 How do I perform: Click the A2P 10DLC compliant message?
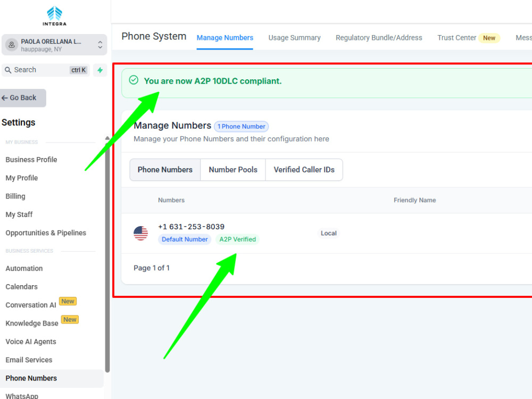point(213,81)
